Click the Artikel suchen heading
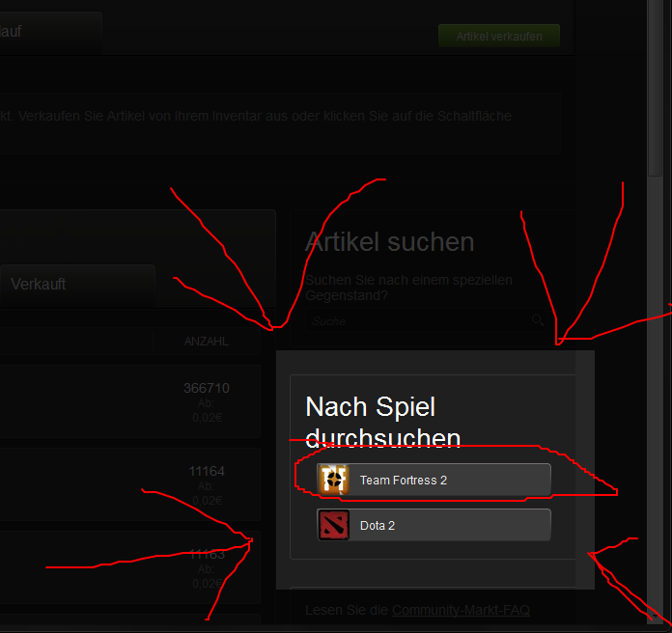The width and height of the screenshot is (672, 633). coord(389,242)
